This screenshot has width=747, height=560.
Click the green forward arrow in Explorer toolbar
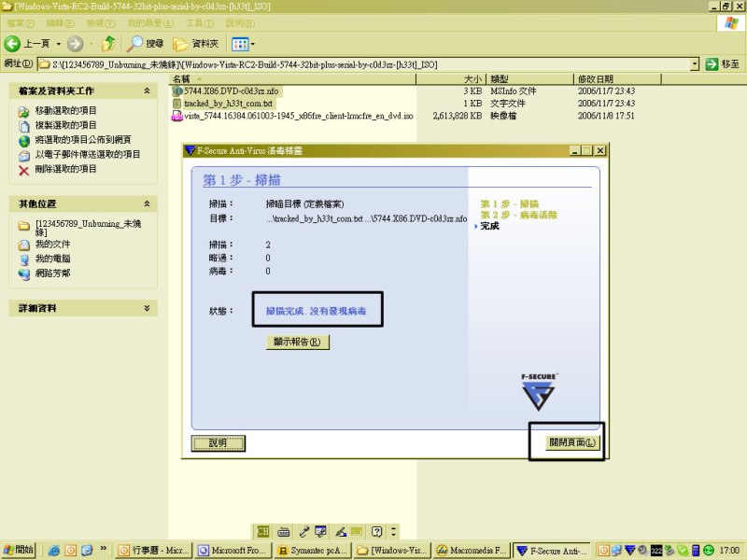pyautogui.click(x=75, y=44)
